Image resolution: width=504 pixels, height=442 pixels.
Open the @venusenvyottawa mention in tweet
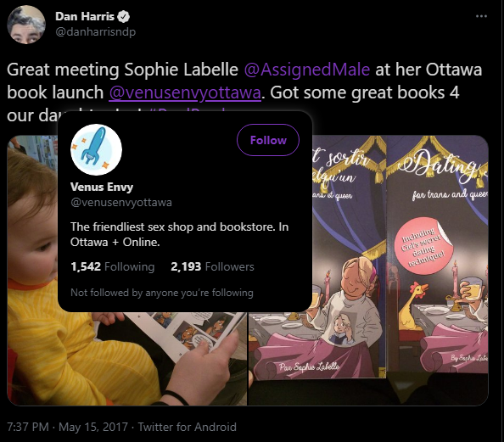pyautogui.click(x=185, y=93)
